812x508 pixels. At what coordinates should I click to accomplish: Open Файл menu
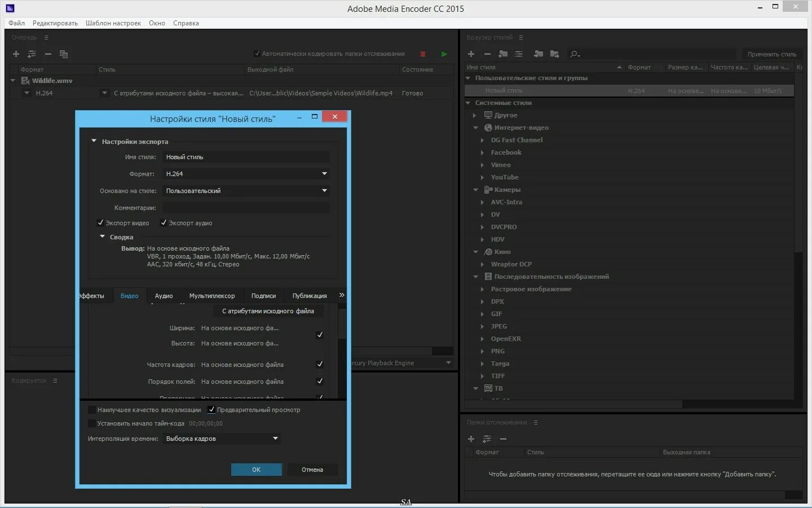16,23
